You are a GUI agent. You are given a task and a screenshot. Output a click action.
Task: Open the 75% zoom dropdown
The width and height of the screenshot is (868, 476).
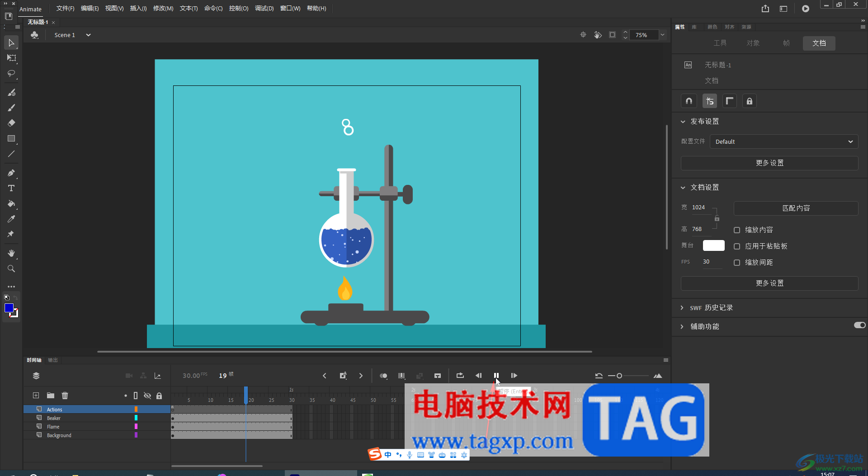click(662, 35)
